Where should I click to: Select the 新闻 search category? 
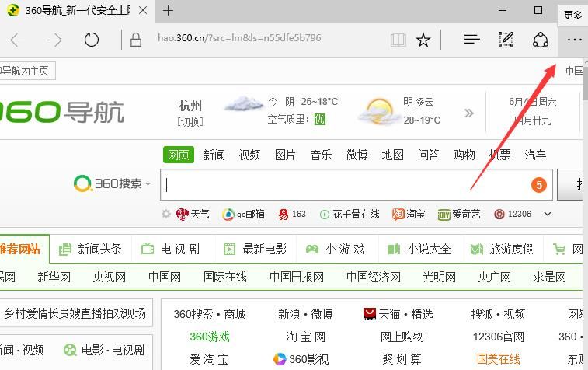214,155
